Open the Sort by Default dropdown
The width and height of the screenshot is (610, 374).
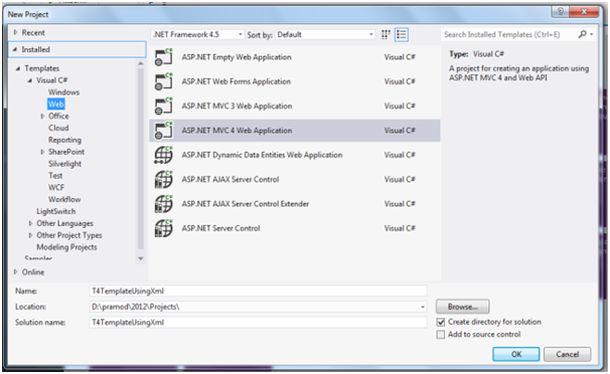click(x=325, y=35)
